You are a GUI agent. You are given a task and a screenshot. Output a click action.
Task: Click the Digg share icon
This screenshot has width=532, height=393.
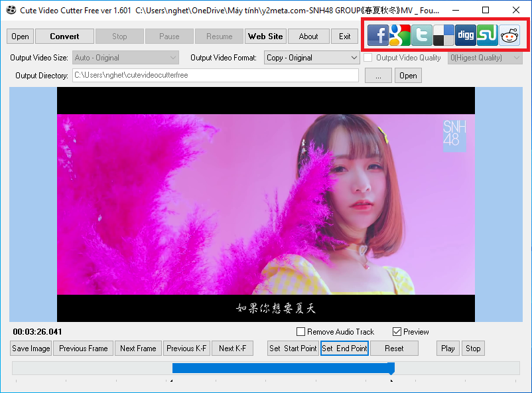point(465,35)
